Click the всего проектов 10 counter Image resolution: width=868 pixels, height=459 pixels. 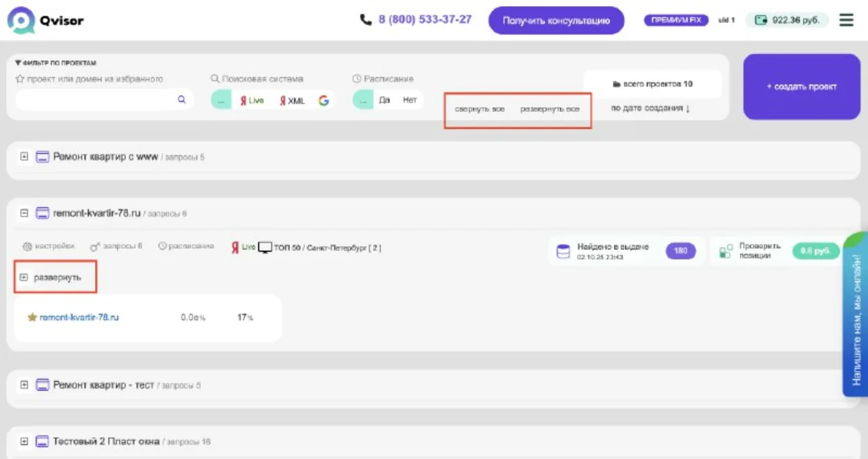652,84
